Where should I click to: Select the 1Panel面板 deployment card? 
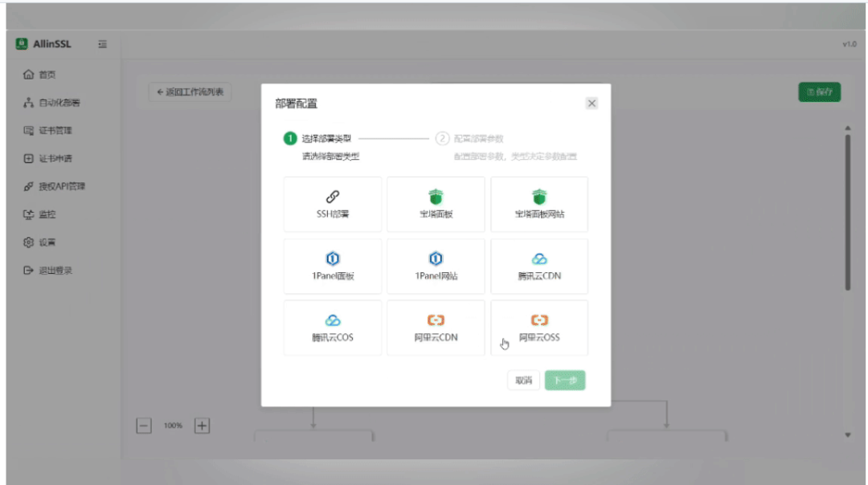[332, 266]
